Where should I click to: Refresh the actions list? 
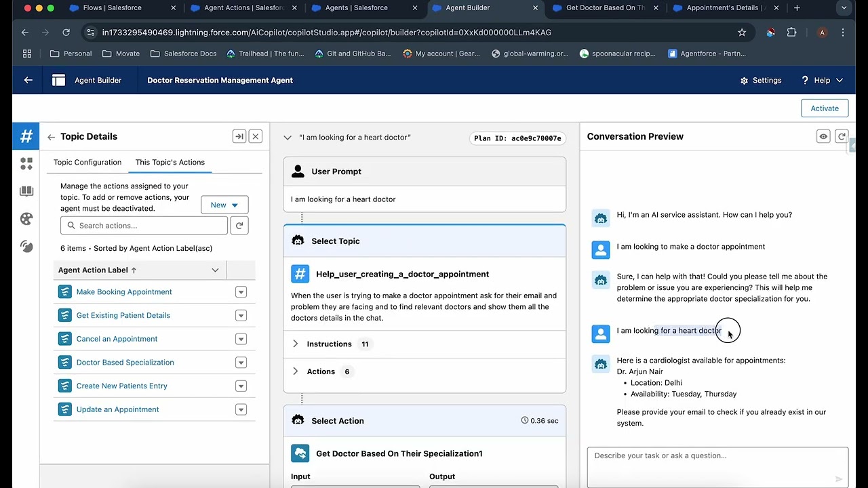(239, 226)
